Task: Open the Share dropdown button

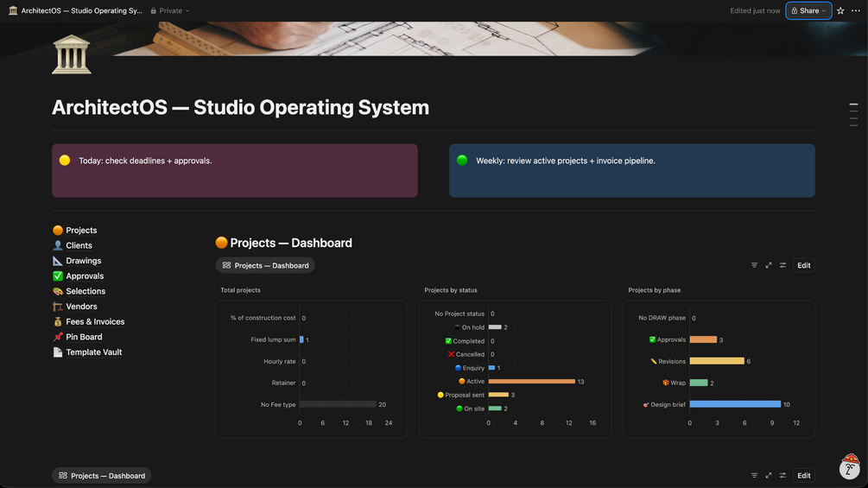Action: pos(808,10)
